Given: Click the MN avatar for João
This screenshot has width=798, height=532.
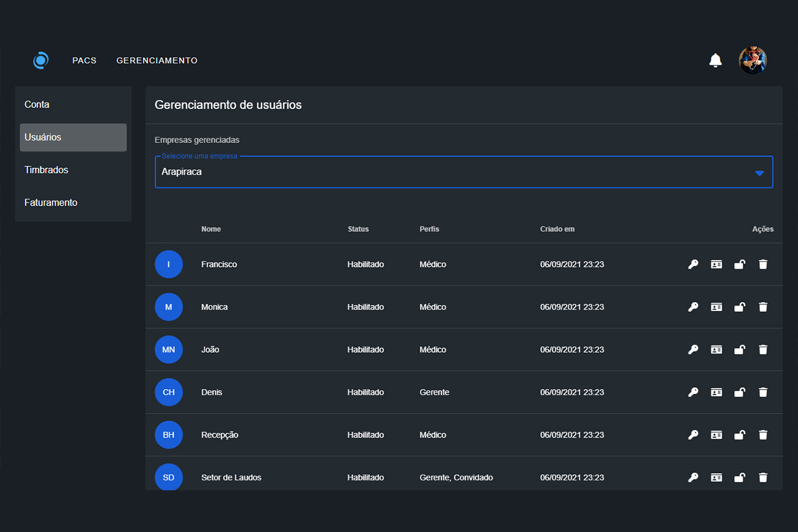Looking at the screenshot, I should pos(169,350).
